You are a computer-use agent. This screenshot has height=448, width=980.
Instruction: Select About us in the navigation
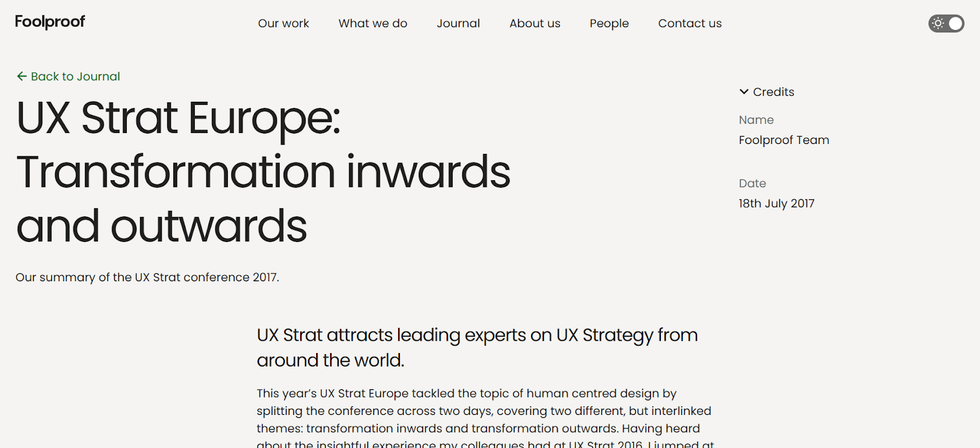point(535,23)
